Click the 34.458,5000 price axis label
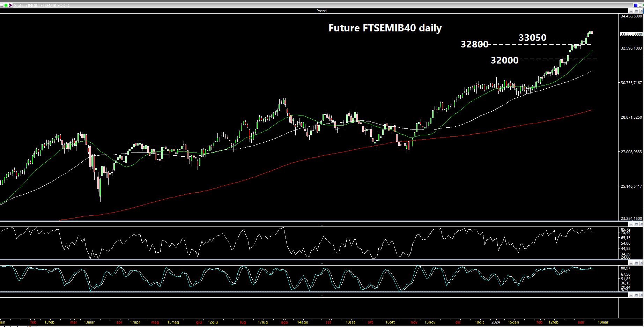The height and width of the screenshot is (327, 644). click(x=631, y=16)
